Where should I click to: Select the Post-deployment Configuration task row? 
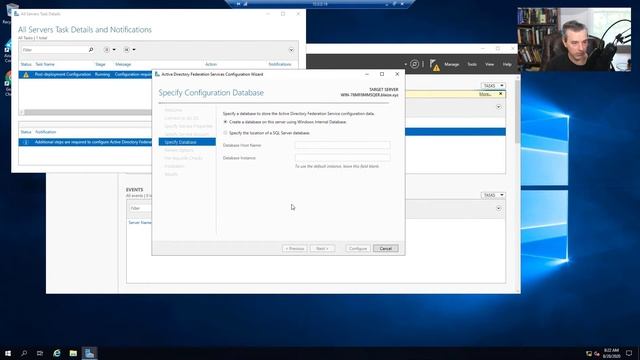[x=85, y=75]
